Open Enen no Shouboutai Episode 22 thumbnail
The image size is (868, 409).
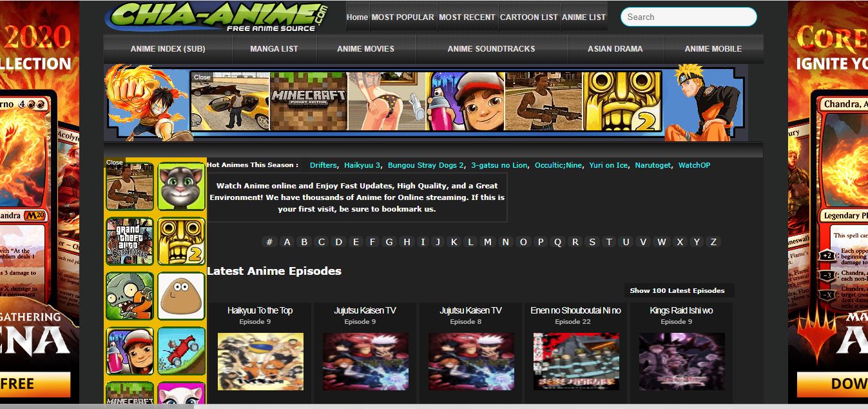tap(576, 361)
